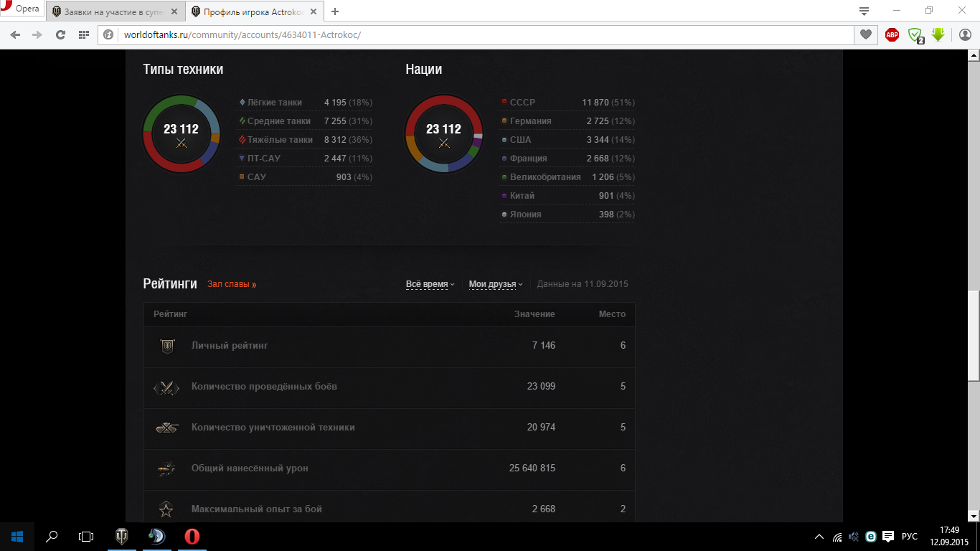Click the Количество проведённых боёв icon
This screenshot has height=551, width=980.
click(x=166, y=387)
